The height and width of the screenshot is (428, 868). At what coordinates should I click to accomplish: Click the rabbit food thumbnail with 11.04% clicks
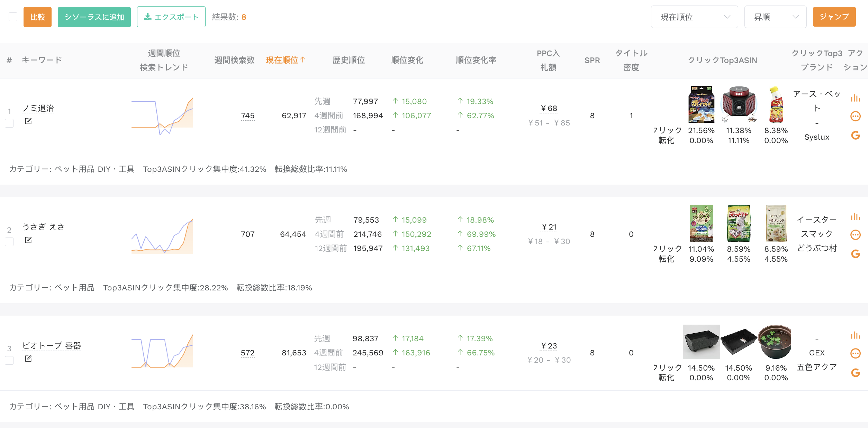701,223
